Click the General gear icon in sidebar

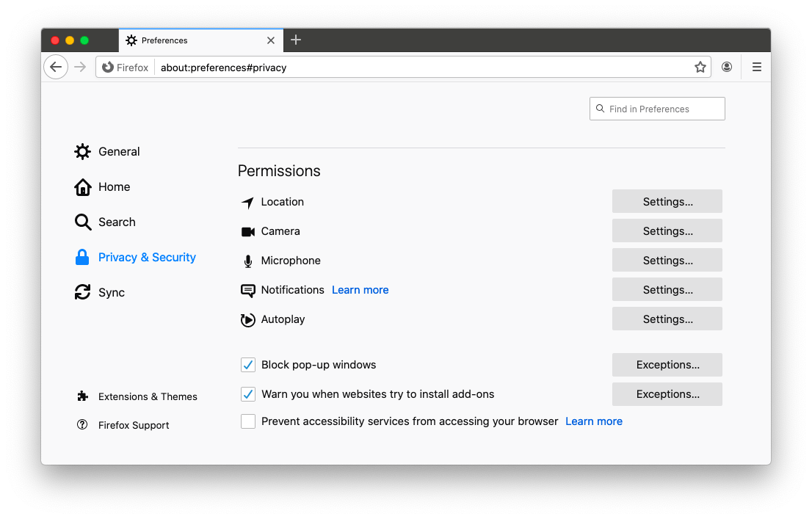point(83,151)
